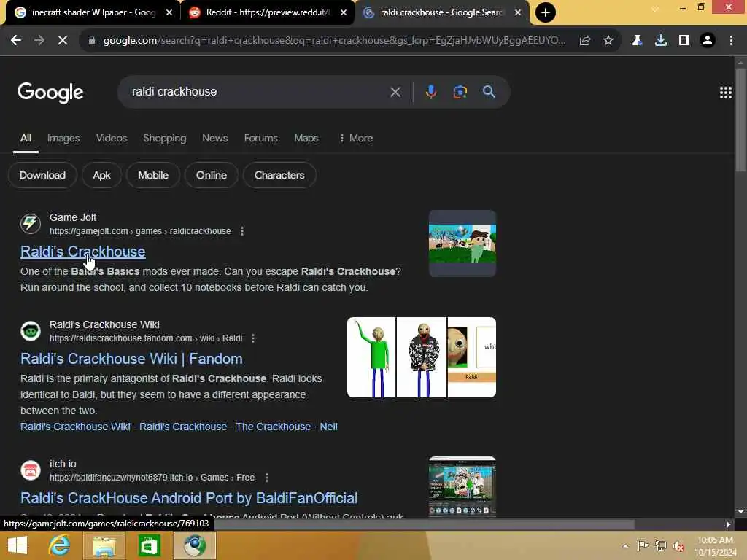The height and width of the screenshot is (560, 747).
Task: Click the vertical page scrollbar
Action: coord(740,119)
